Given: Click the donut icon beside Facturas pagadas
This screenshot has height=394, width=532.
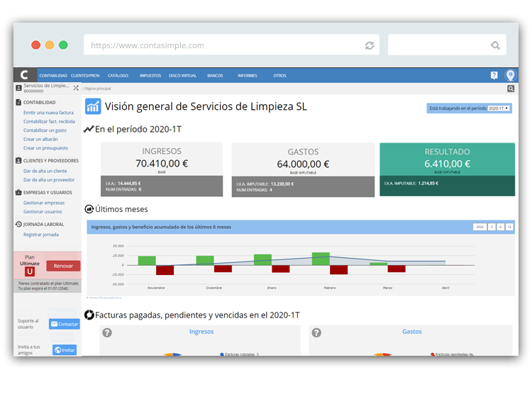Looking at the screenshot, I should [89, 315].
